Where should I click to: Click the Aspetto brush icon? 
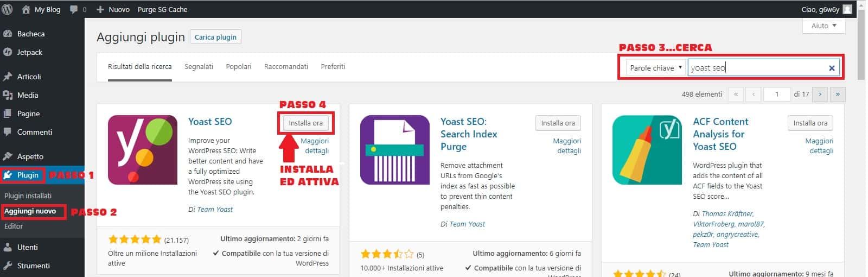(x=8, y=156)
